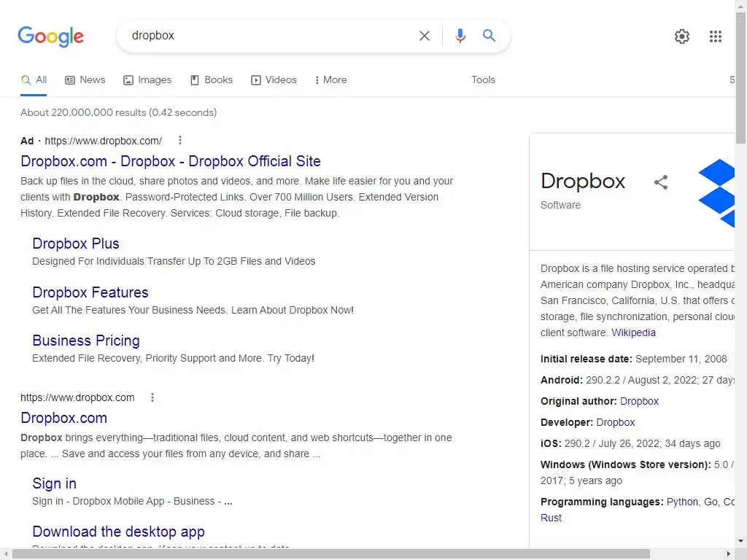Image resolution: width=747 pixels, height=560 pixels.
Task: Click the Software subtitle in panel
Action: 560,205
